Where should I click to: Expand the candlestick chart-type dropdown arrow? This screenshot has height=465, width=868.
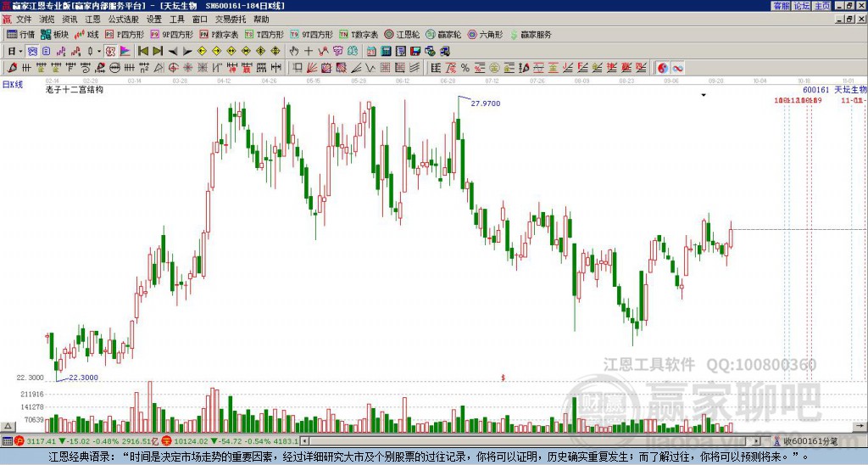99,51
